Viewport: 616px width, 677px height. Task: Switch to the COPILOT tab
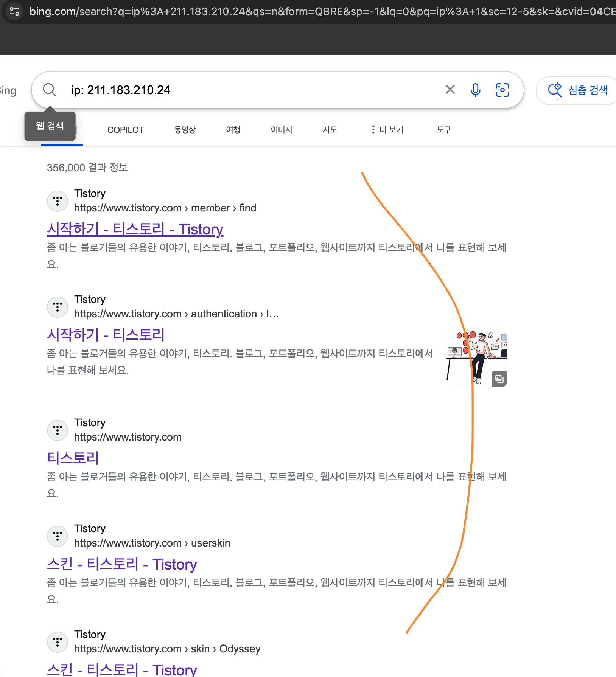(x=126, y=130)
